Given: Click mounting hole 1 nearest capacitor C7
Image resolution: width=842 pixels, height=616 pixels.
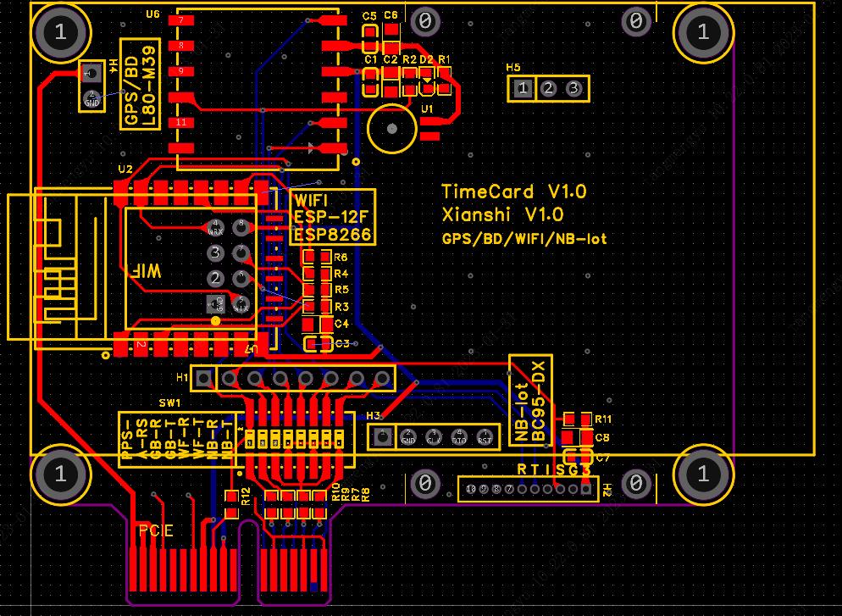Looking at the screenshot, I should 703,474.
